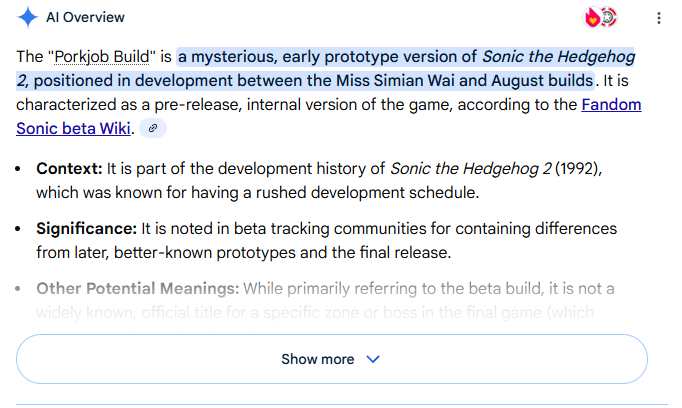Open the Fandom Sonic beta Wiki link
Screen dimensions: 682x408
(x=612, y=104)
